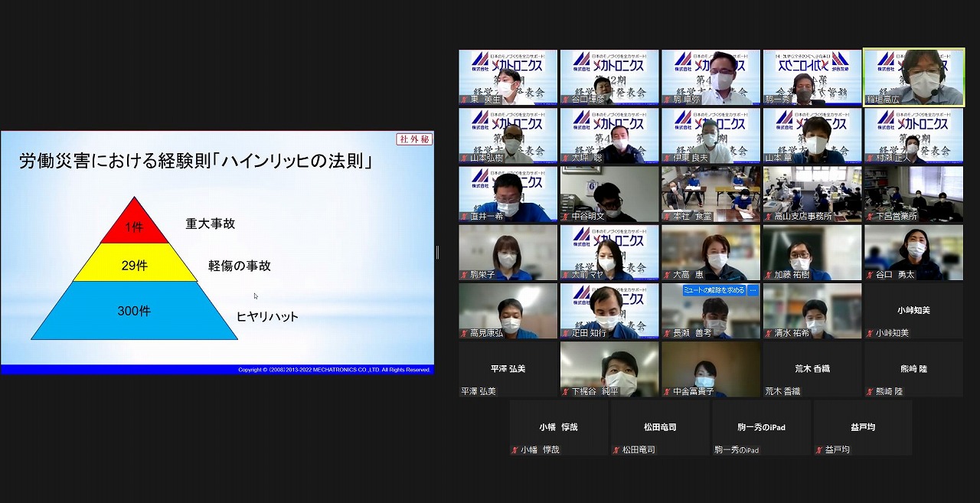Click the muted mic icon beside 大前 マヤ

[565, 274]
